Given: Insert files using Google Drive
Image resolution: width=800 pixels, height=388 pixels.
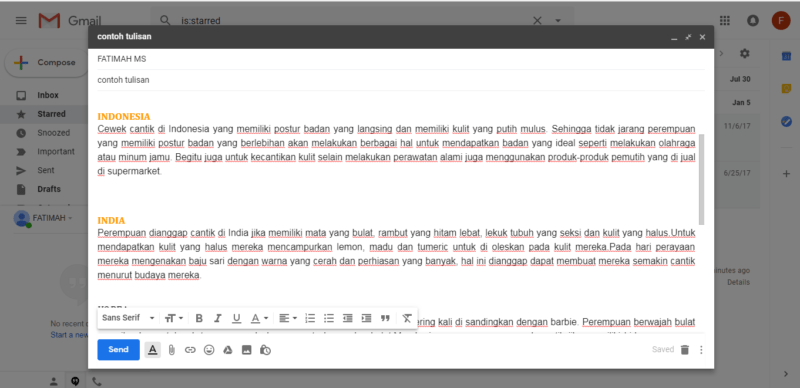Looking at the screenshot, I should tap(228, 350).
